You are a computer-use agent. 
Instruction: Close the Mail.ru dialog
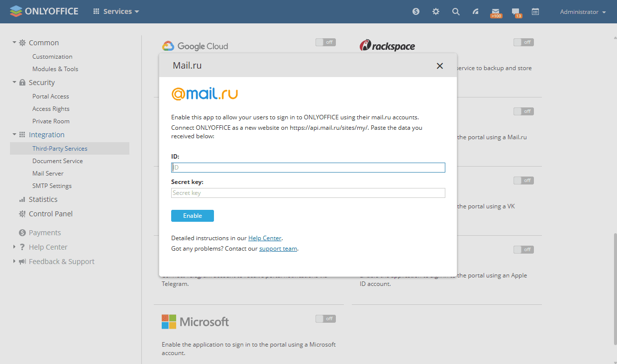(x=440, y=66)
